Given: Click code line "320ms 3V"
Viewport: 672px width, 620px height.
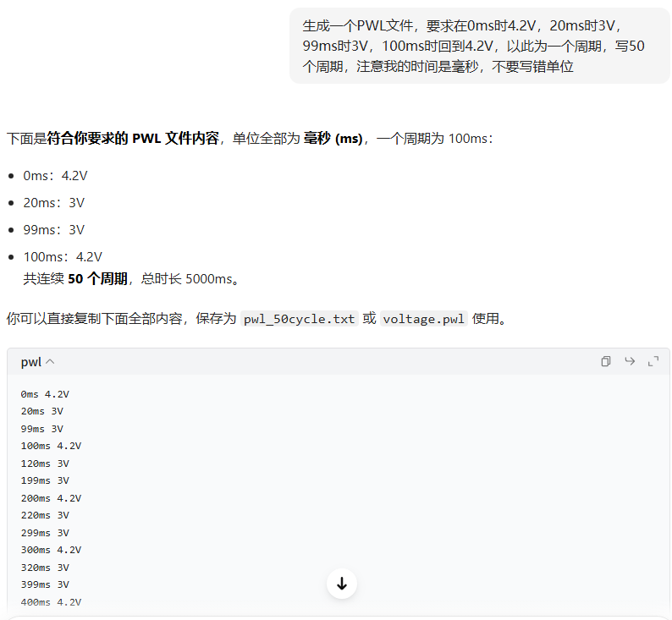Looking at the screenshot, I should click(45, 568).
